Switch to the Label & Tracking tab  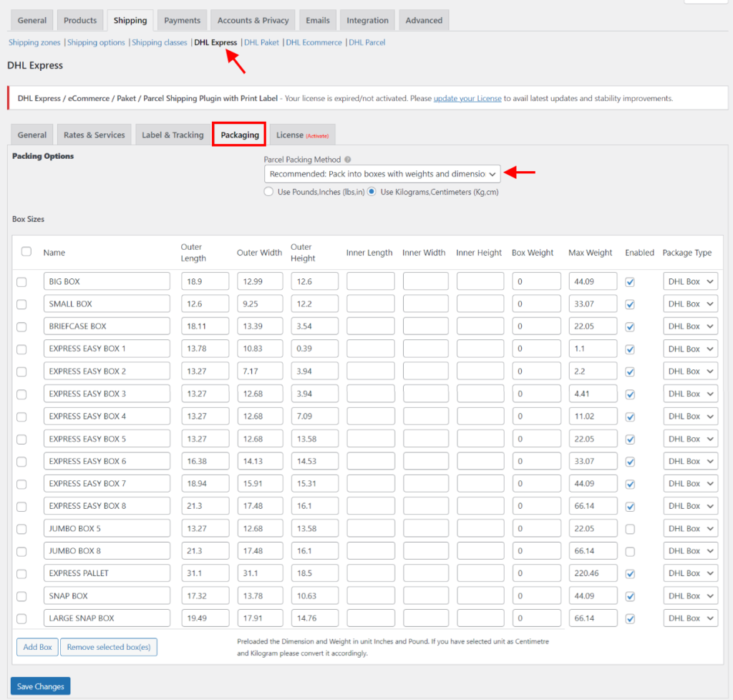pos(173,134)
